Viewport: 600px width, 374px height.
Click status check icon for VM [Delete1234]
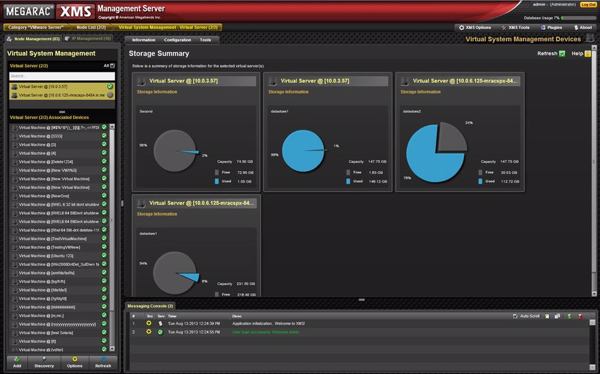104,162
